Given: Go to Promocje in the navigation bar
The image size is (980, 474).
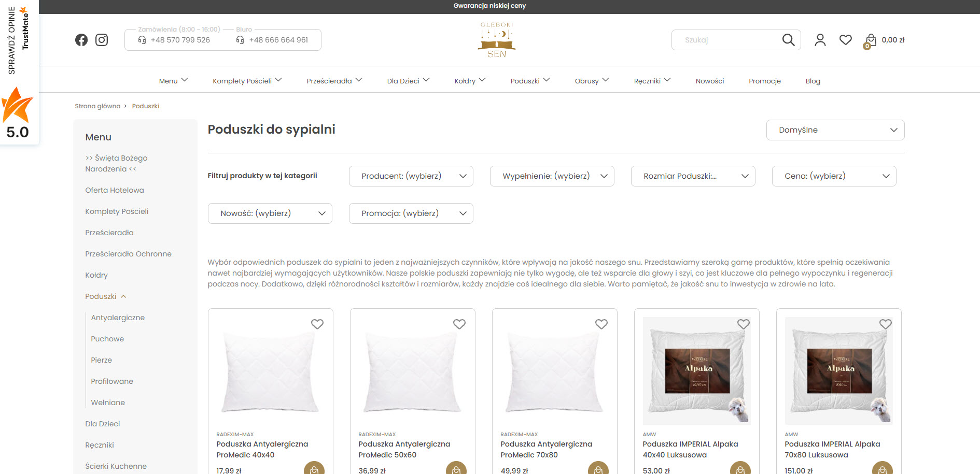Looking at the screenshot, I should coord(764,81).
